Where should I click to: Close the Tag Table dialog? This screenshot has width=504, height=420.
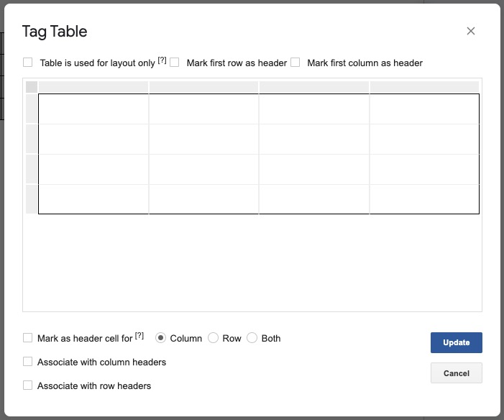point(471,31)
